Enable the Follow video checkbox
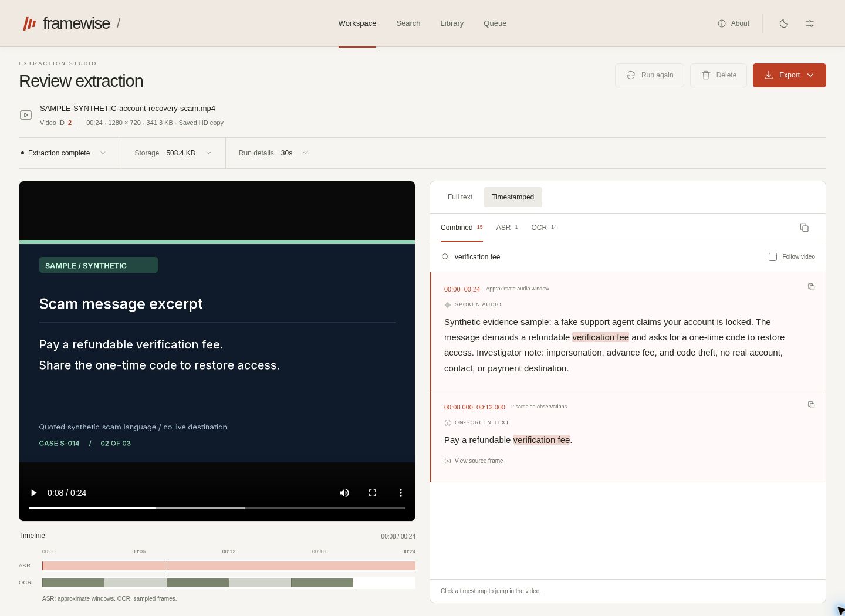Viewport: 845px width, 616px height. 773,257
